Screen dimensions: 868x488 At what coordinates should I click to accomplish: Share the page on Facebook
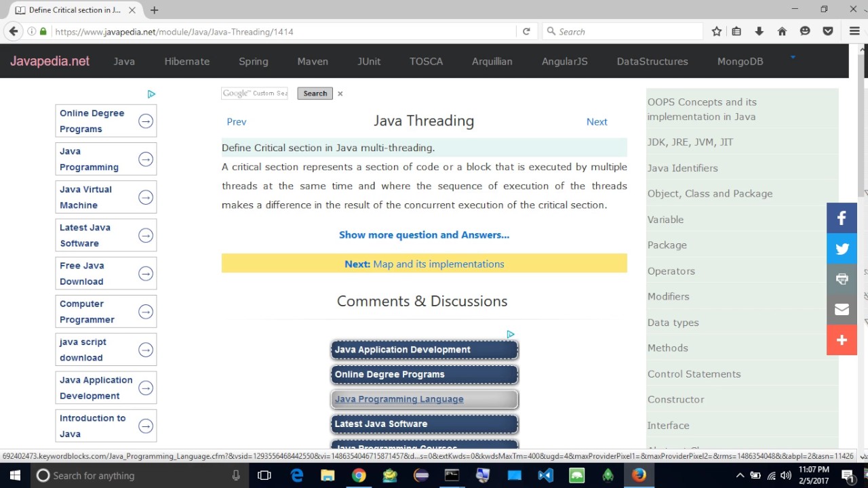tap(842, 218)
